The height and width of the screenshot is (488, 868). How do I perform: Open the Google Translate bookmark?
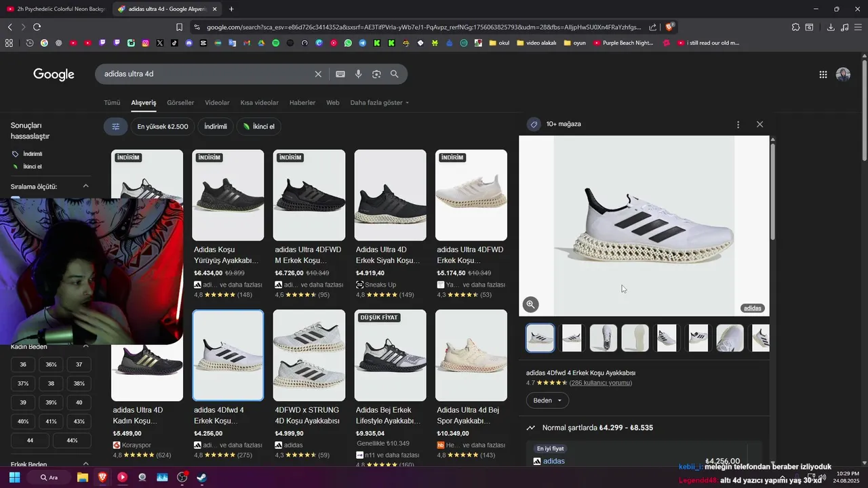pyautogui.click(x=232, y=43)
